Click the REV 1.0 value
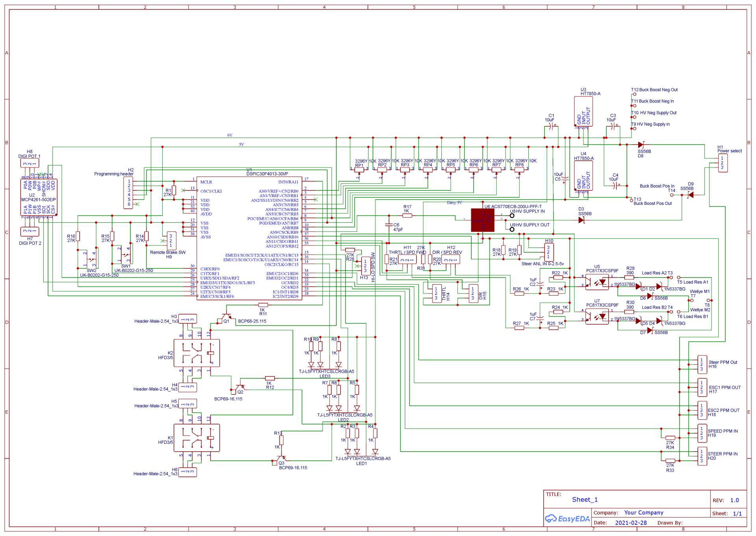 [734, 500]
